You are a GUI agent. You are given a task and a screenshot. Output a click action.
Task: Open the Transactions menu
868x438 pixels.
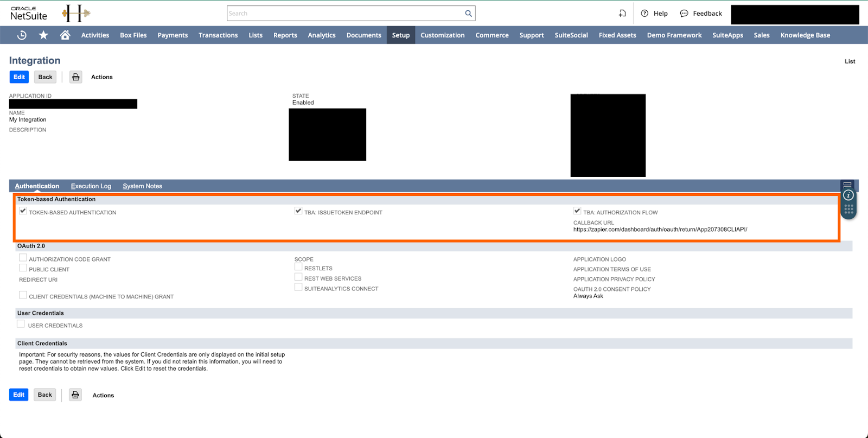(x=218, y=35)
